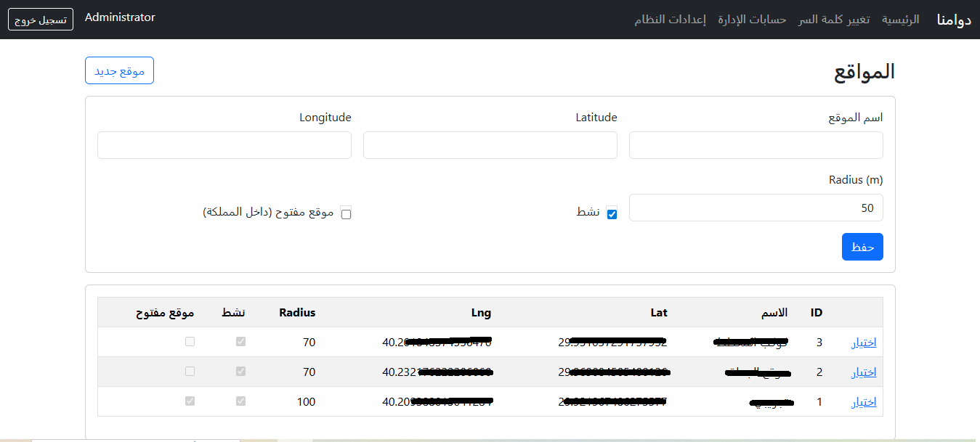Click the دوامنا brand link
This screenshot has width=980, height=442.
(x=953, y=20)
